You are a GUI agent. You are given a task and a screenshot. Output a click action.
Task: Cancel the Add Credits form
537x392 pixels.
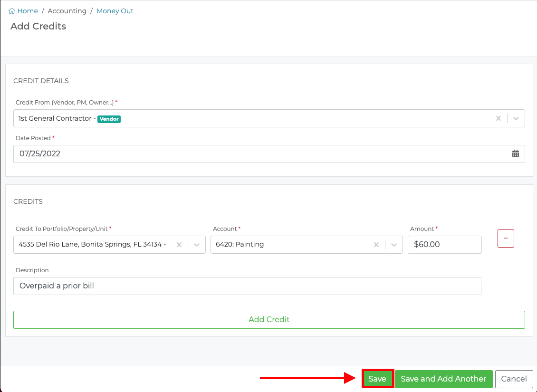coord(514,379)
